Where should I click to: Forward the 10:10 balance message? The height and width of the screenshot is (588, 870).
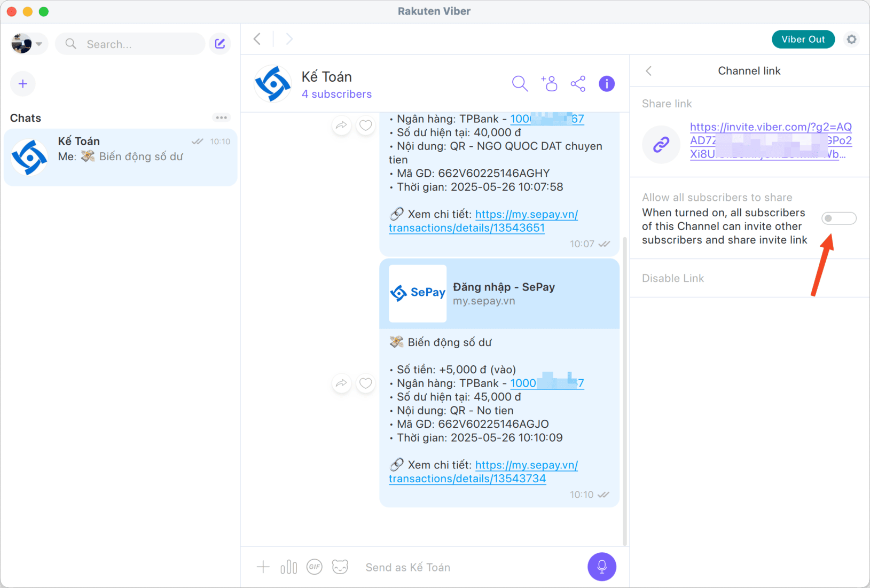click(x=342, y=383)
